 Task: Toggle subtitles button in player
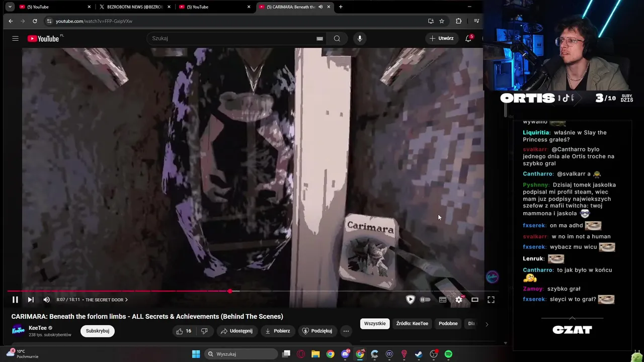(x=443, y=300)
